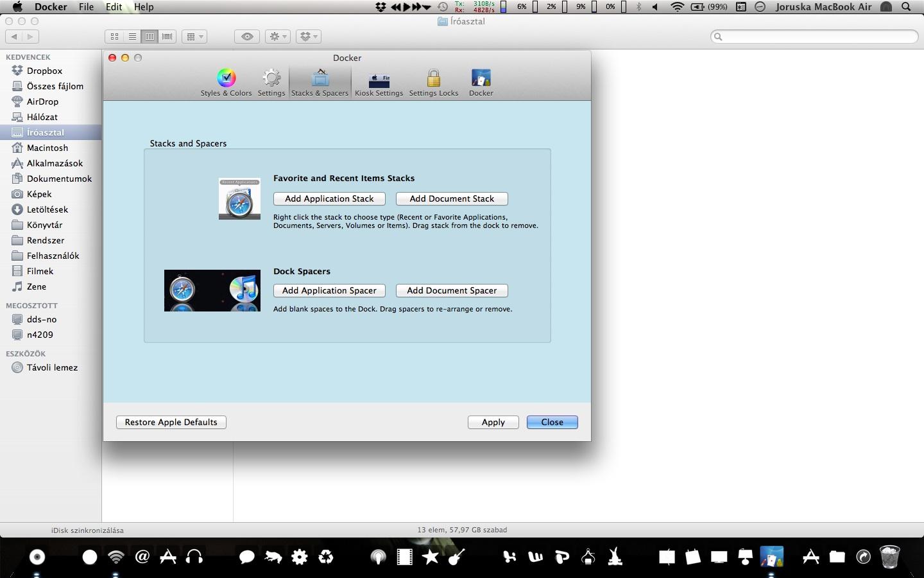
Task: Click the headphones icon in the Dock
Action: (x=194, y=557)
